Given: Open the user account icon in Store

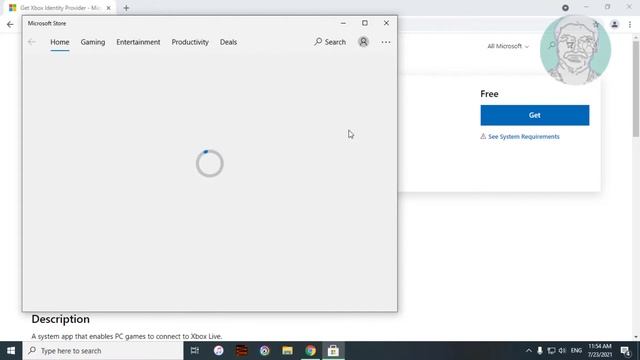Looking at the screenshot, I should tap(363, 42).
